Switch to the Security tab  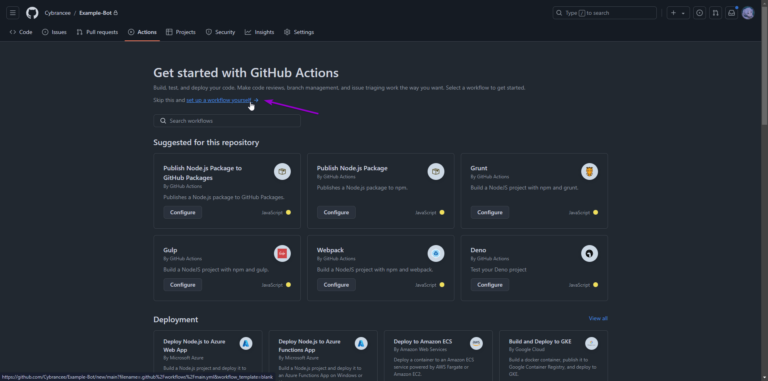point(220,32)
